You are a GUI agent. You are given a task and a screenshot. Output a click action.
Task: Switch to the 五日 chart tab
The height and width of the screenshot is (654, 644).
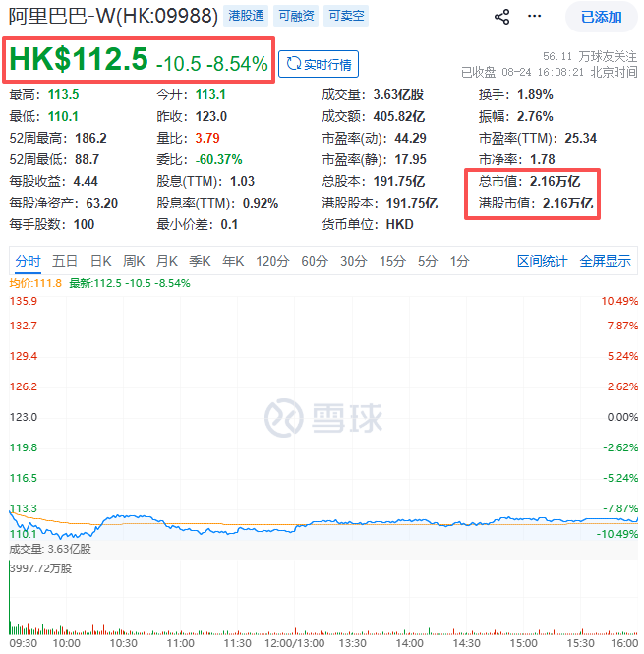click(65, 261)
